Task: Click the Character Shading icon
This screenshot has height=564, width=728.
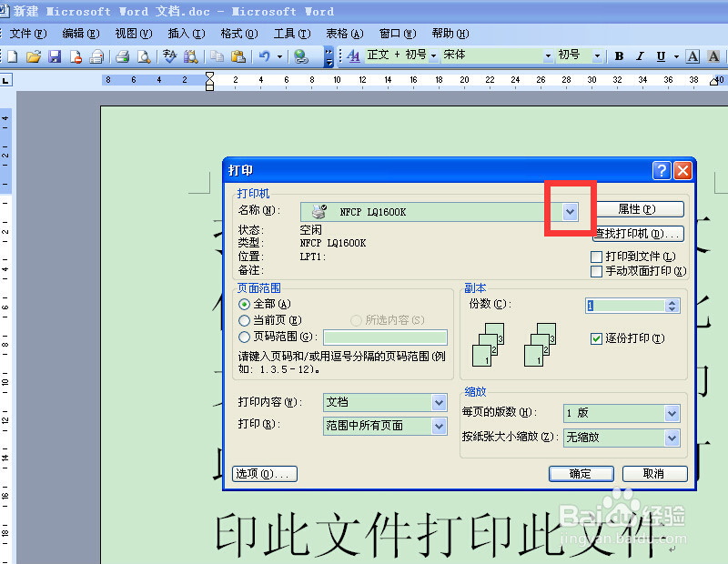Action: [x=714, y=56]
